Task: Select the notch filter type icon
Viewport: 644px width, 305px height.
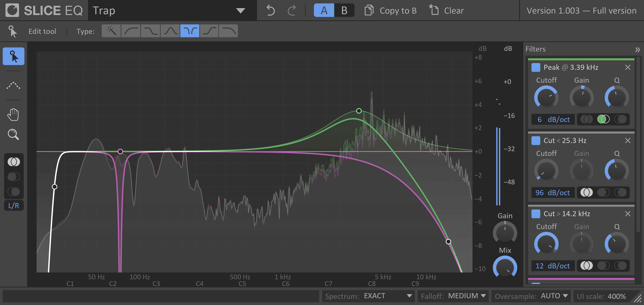Action: coord(190,31)
